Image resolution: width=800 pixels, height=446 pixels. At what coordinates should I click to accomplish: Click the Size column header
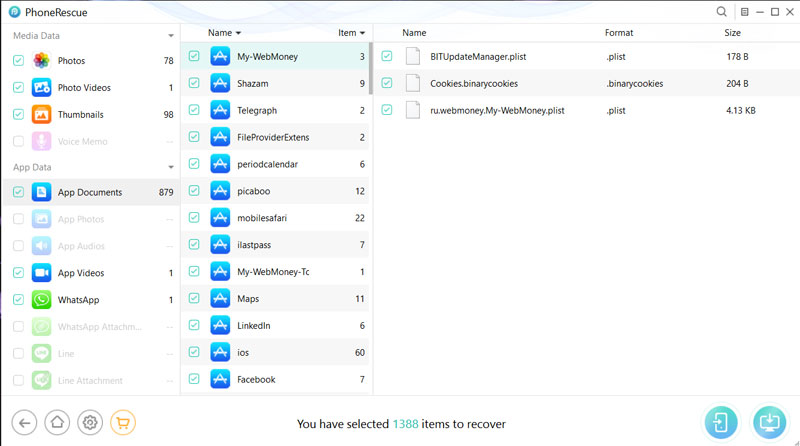point(732,33)
